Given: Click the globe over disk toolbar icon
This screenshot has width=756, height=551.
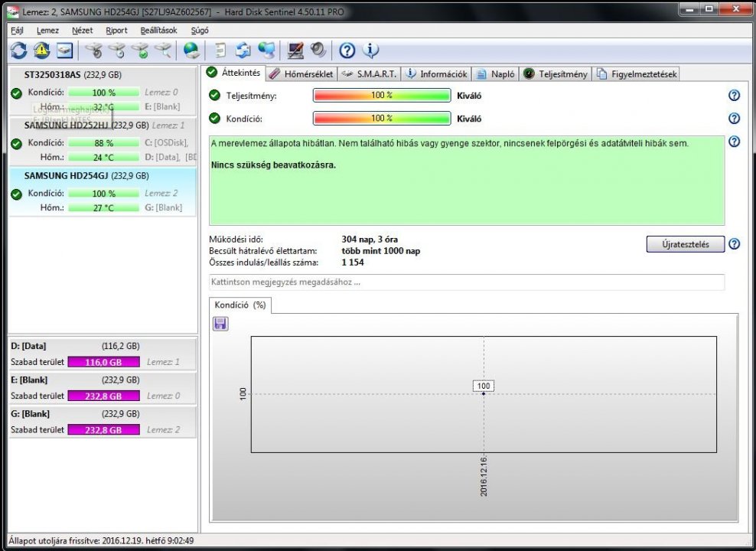Looking at the screenshot, I should pyautogui.click(x=191, y=51).
